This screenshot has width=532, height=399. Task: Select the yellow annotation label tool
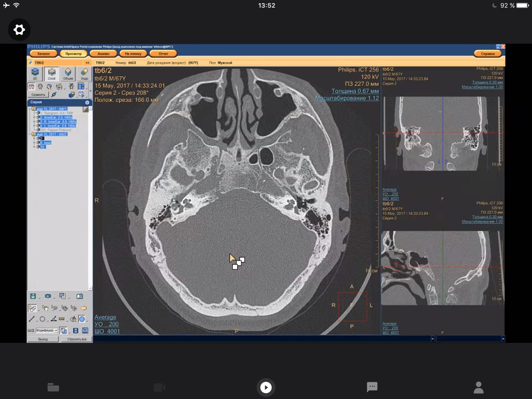[62, 319]
